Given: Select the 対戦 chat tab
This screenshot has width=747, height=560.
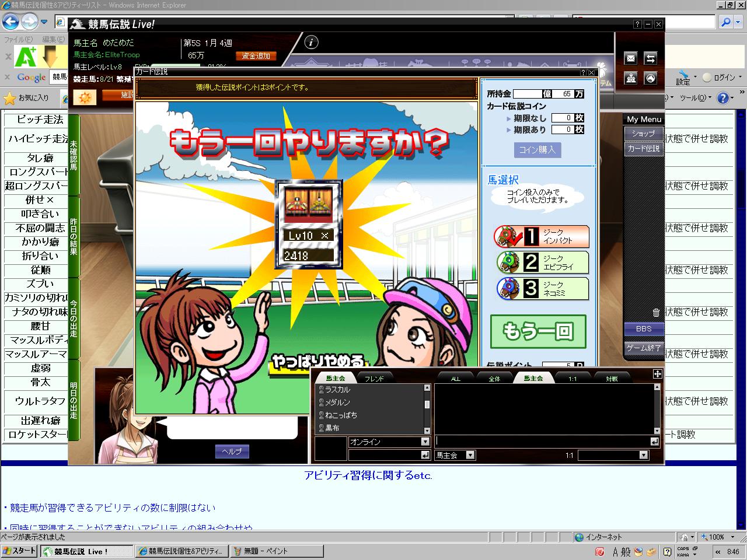Looking at the screenshot, I should [x=611, y=379].
